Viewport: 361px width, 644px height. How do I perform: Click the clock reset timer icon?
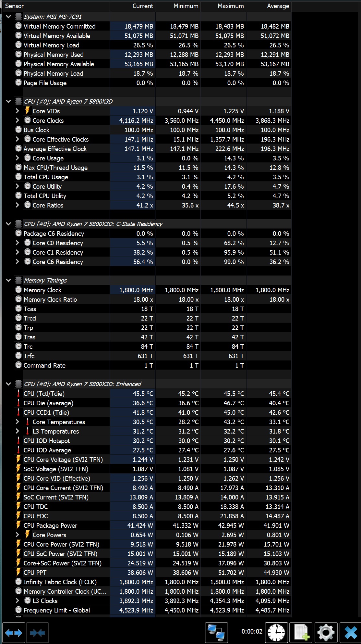click(x=276, y=633)
